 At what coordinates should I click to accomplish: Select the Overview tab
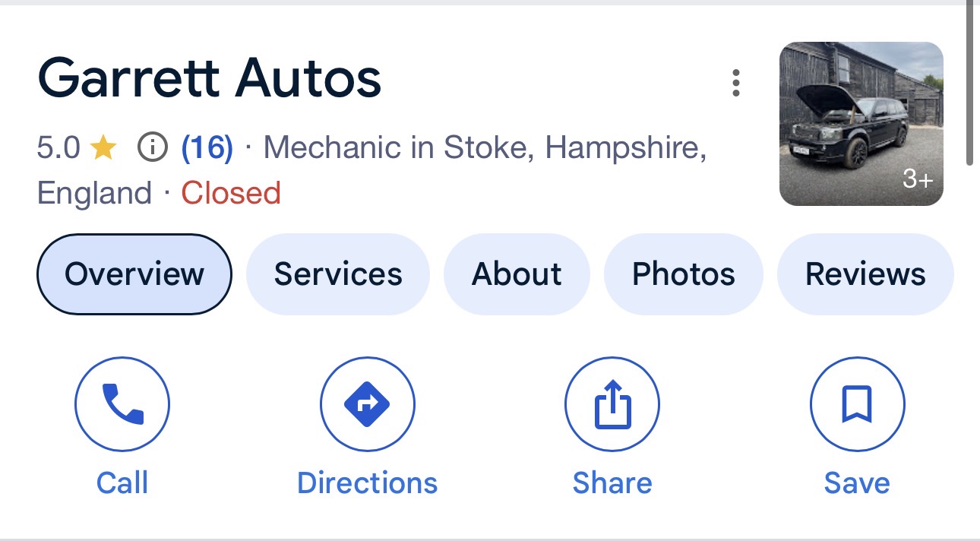click(x=134, y=274)
